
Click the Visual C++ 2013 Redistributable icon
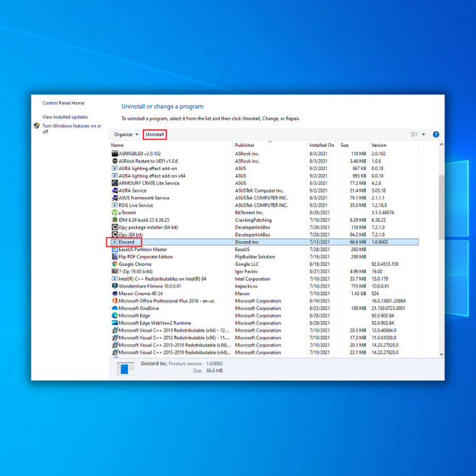tap(114, 330)
